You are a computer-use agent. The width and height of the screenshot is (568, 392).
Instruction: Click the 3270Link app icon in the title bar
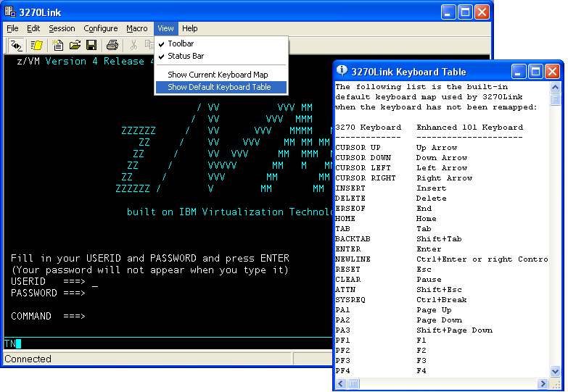pyautogui.click(x=9, y=12)
